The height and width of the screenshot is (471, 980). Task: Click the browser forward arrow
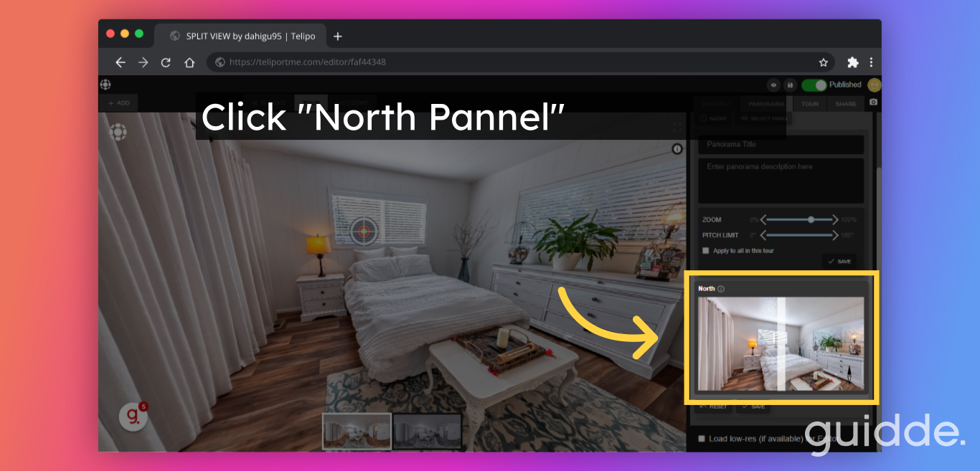[143, 62]
